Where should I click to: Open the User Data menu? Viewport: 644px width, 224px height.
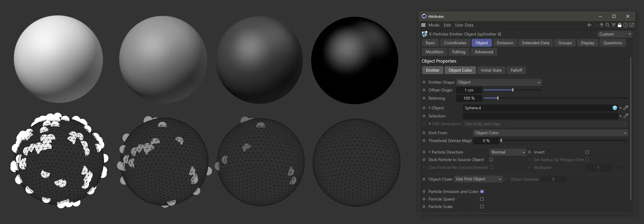[x=464, y=25]
